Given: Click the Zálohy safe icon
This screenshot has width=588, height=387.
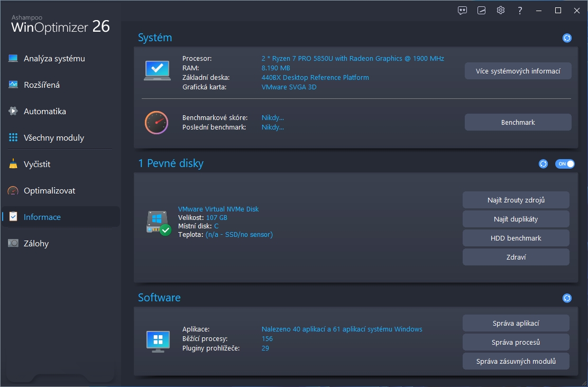Looking at the screenshot, I should [13, 243].
